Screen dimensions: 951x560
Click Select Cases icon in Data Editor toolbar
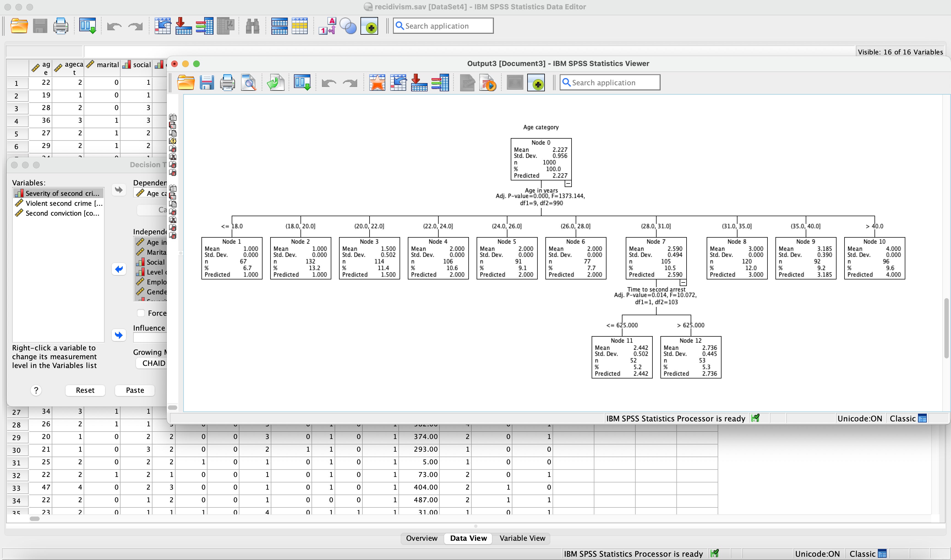[x=300, y=26]
